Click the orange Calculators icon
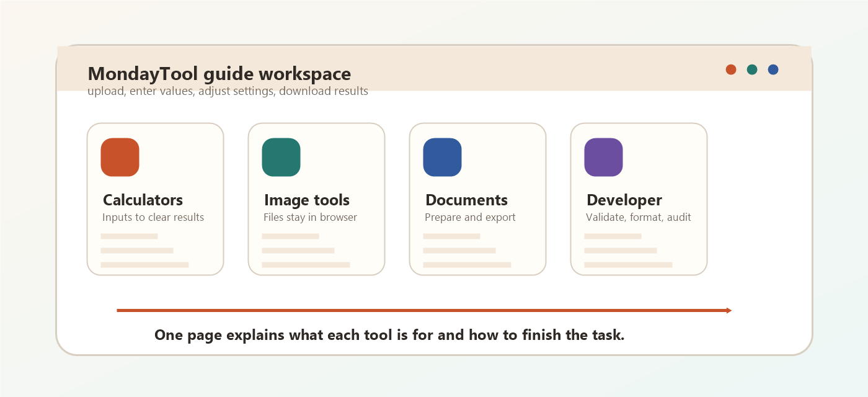Screen dimensions: 868x397 120,157
